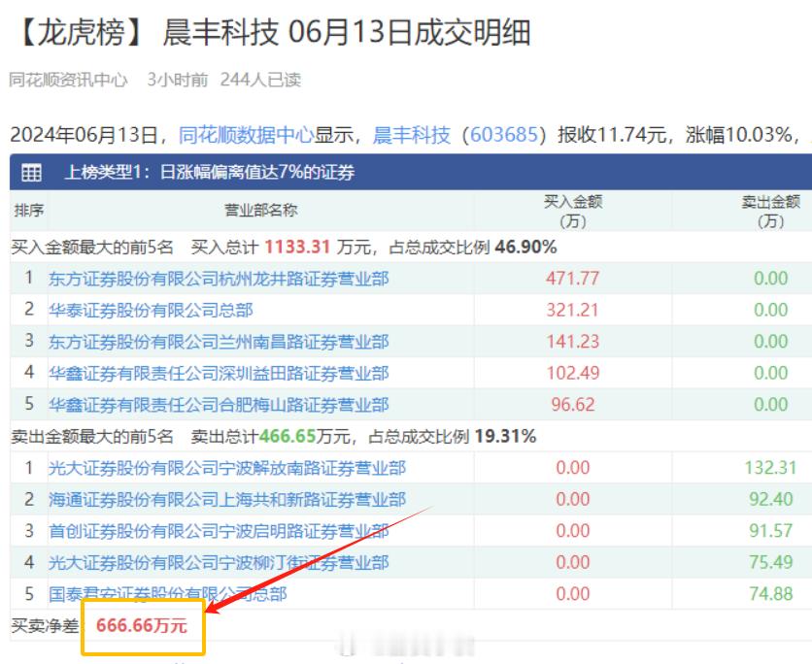This screenshot has width=812, height=664.
Task: Open the 同花顺数据中心 link
Action: 246,135
